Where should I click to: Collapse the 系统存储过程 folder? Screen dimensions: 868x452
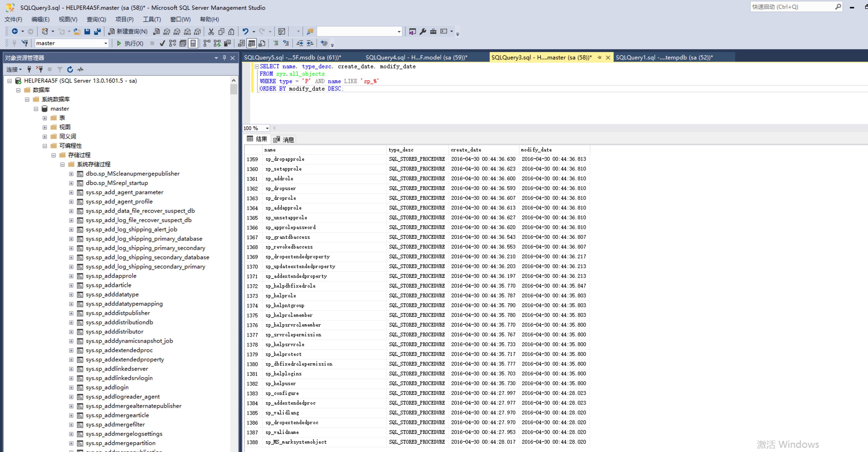click(x=62, y=164)
